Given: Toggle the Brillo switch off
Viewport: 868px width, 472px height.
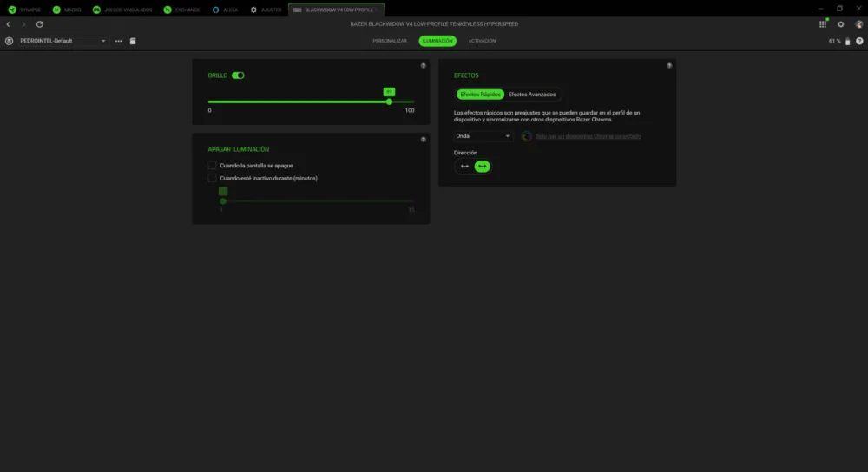Looking at the screenshot, I should tap(238, 75).
